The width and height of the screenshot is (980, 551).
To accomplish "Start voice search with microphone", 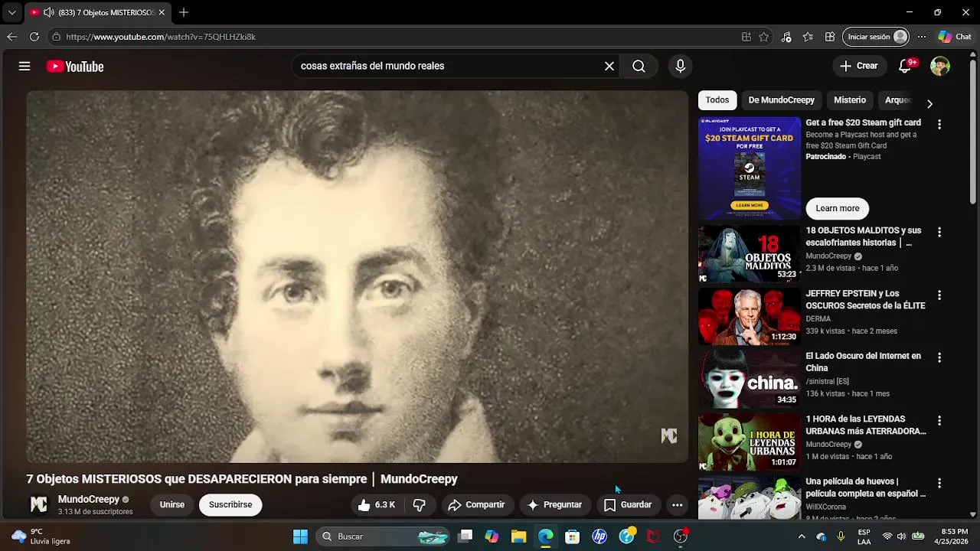I will pos(680,67).
